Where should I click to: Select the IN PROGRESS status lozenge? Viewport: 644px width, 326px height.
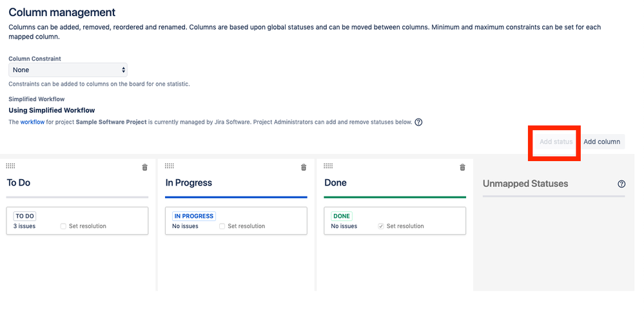[x=194, y=216]
